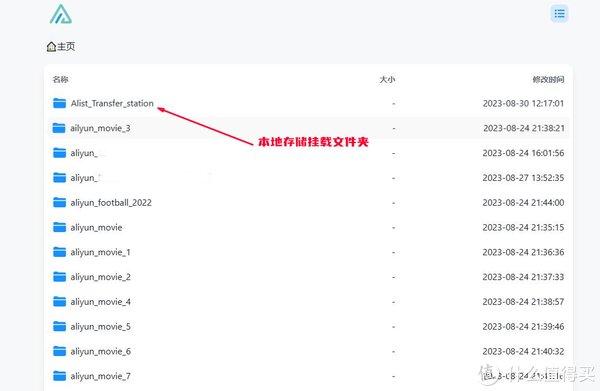This screenshot has width=600, height=391.
Task: Select the date 2023-08-24 21:38:57
Action: click(x=523, y=302)
